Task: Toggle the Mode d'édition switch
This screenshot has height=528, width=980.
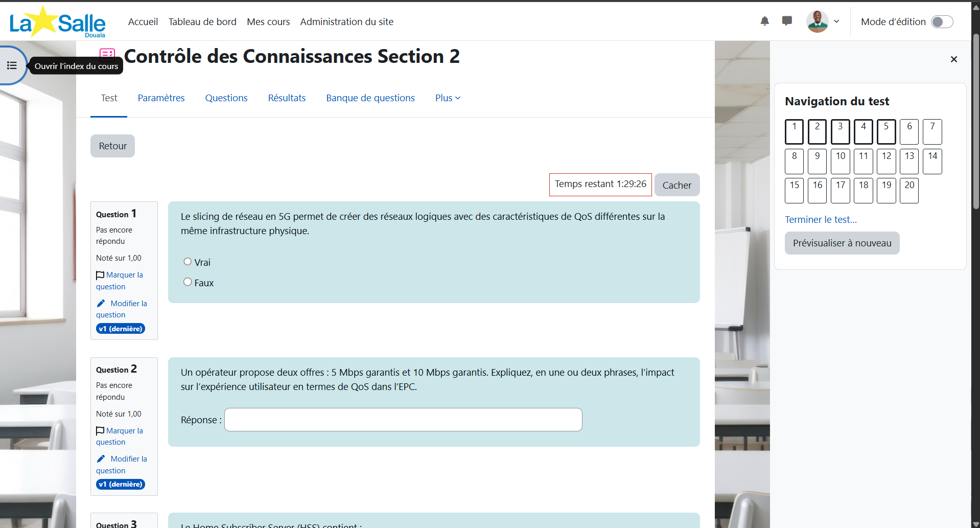Action: coord(942,22)
